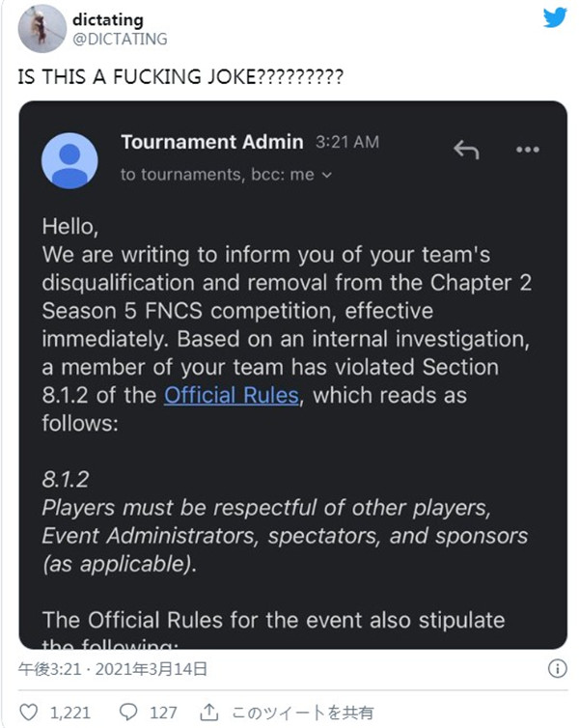Click the 127 replies count
579x728 pixels.
[163, 713]
